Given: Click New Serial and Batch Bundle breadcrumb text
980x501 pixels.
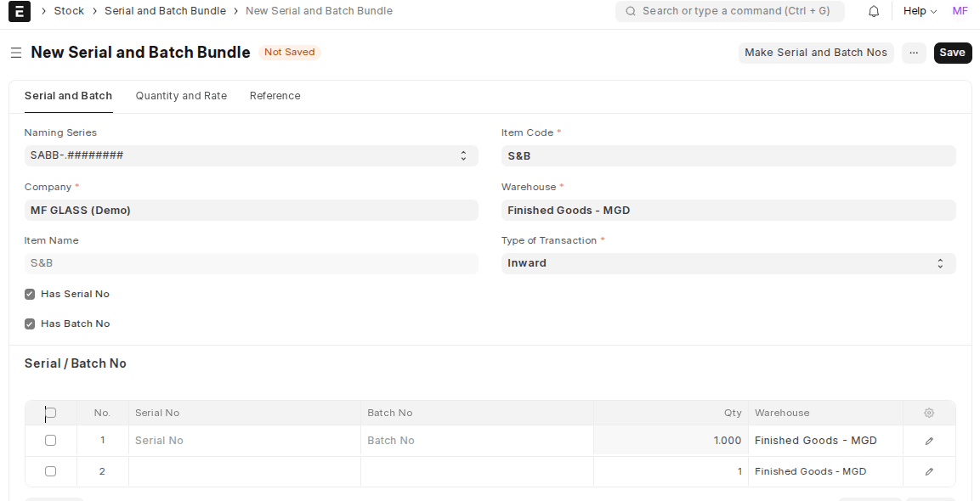Looking at the screenshot, I should (x=319, y=11).
